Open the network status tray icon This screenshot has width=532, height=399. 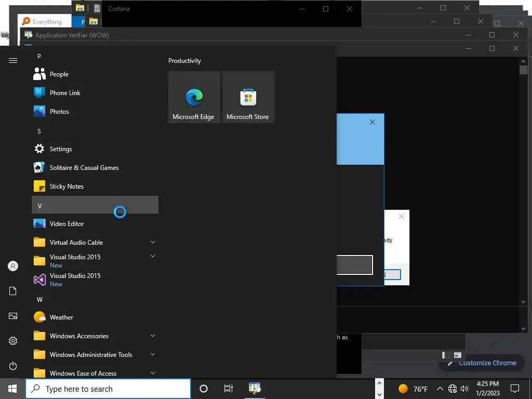pyautogui.click(x=453, y=389)
